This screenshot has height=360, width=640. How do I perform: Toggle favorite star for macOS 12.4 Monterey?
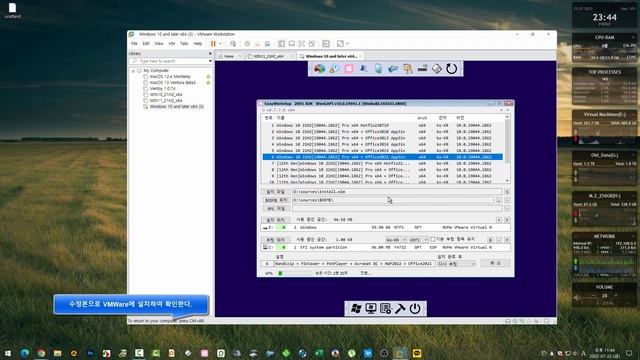208,76
